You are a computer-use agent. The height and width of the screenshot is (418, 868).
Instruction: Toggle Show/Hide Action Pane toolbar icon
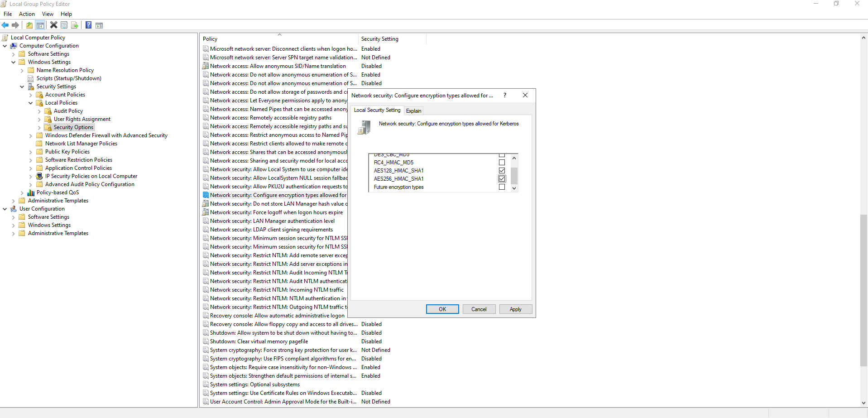coord(99,25)
